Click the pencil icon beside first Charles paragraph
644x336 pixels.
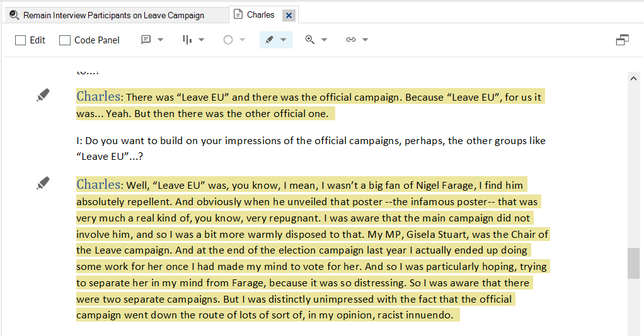(x=43, y=96)
